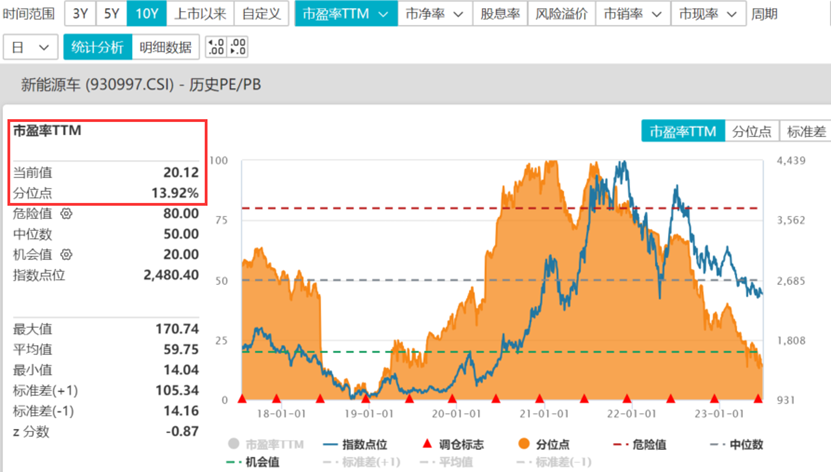Click maximum value 170.74
This screenshot has height=472, width=831.
point(177,329)
